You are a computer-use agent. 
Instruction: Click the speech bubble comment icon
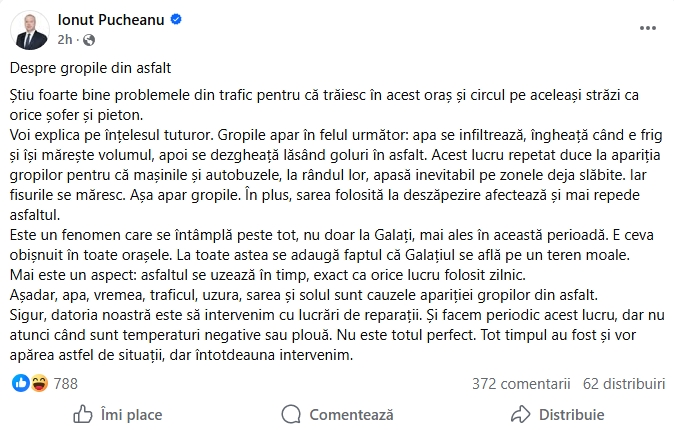[x=294, y=414]
